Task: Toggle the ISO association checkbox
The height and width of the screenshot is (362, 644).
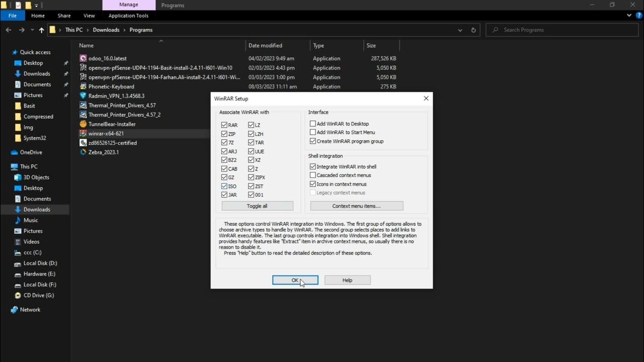Action: [x=224, y=186]
